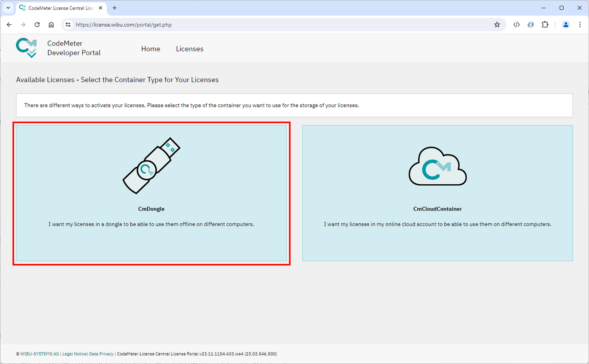The width and height of the screenshot is (589, 364).
Task: Reload the page with the refresh icon
Action: (37, 25)
